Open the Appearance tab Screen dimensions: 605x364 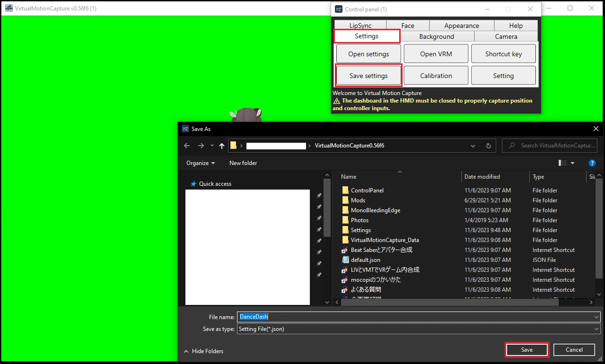[462, 26]
